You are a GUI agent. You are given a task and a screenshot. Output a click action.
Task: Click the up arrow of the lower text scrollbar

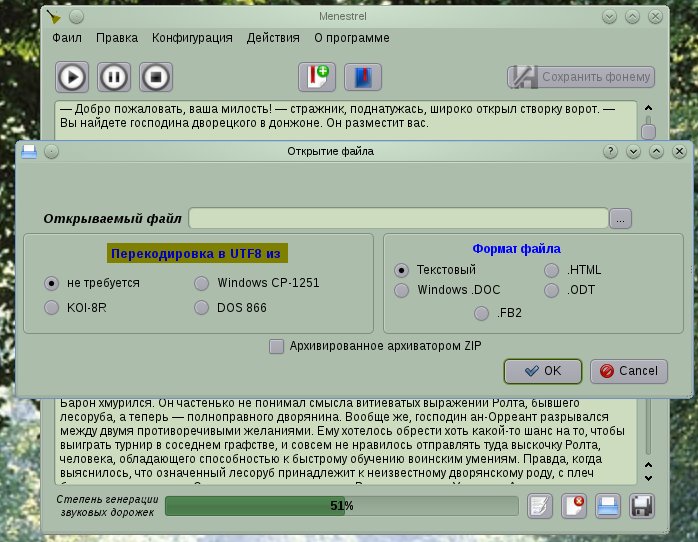coord(649,465)
